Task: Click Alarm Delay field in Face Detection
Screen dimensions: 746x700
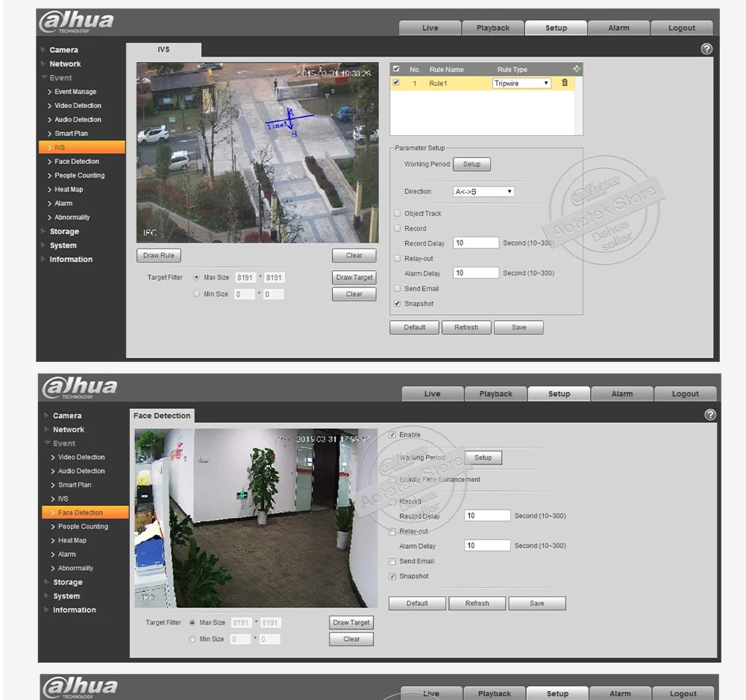Action: [x=487, y=546]
